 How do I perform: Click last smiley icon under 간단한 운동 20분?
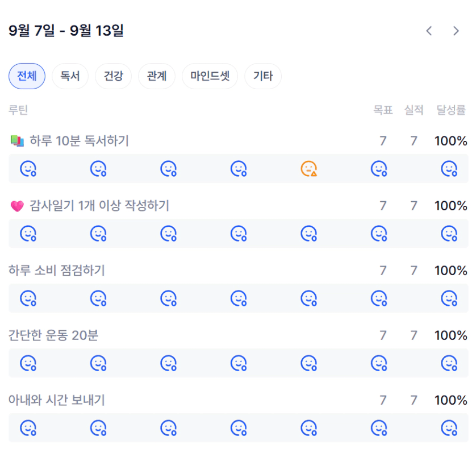tap(449, 363)
